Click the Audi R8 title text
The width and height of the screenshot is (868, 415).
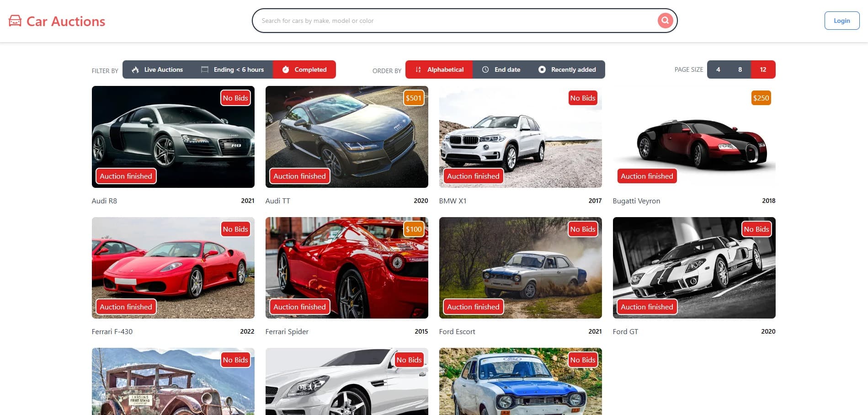tap(104, 201)
